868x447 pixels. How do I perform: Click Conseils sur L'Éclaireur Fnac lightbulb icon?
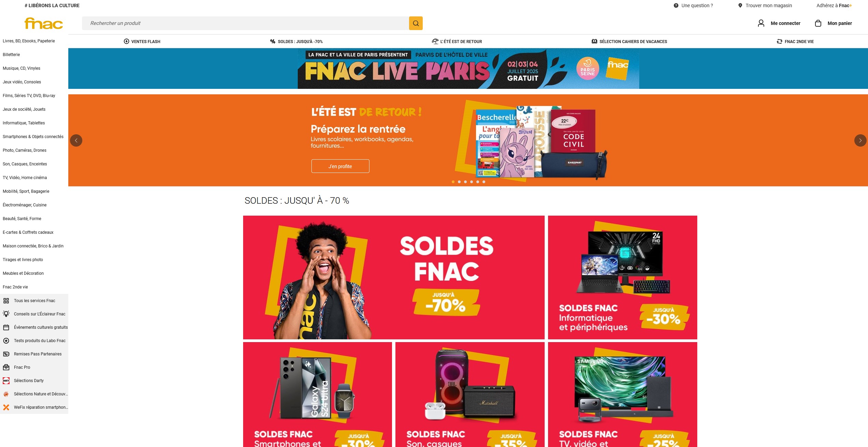(x=6, y=314)
